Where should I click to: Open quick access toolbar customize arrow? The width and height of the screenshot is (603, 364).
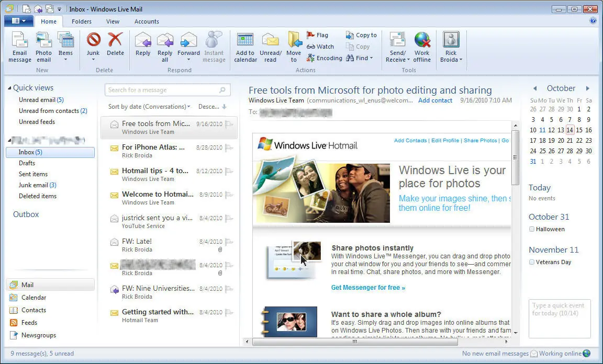coord(59,9)
